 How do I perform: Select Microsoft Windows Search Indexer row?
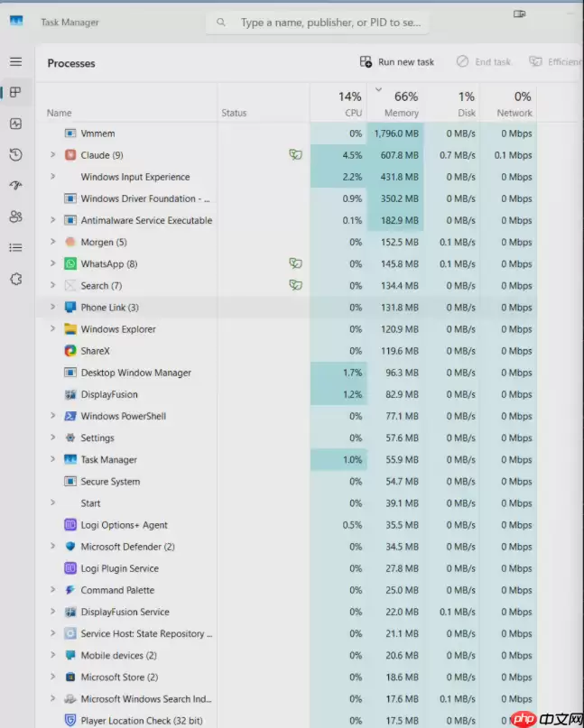286,698
